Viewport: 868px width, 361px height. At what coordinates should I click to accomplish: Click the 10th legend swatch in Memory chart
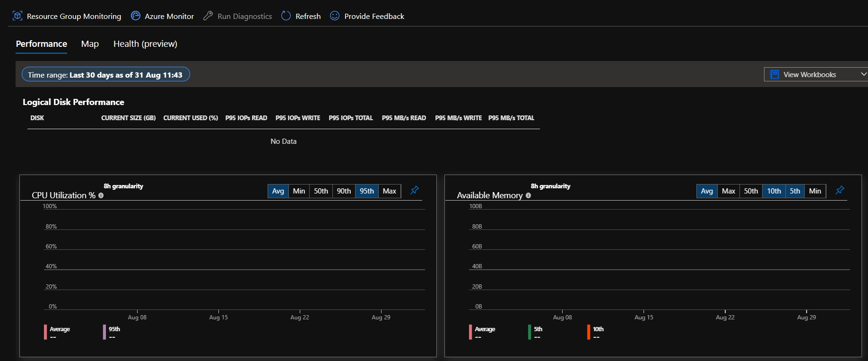click(x=589, y=332)
